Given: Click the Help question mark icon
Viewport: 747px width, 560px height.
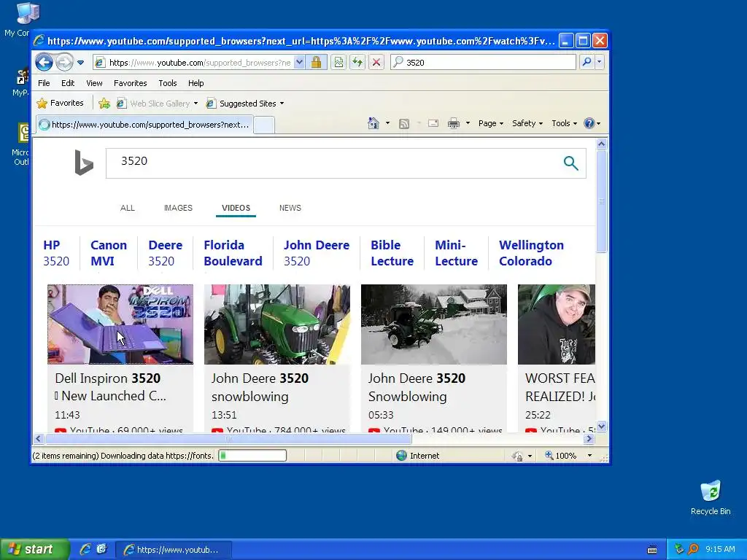Looking at the screenshot, I should coord(589,123).
